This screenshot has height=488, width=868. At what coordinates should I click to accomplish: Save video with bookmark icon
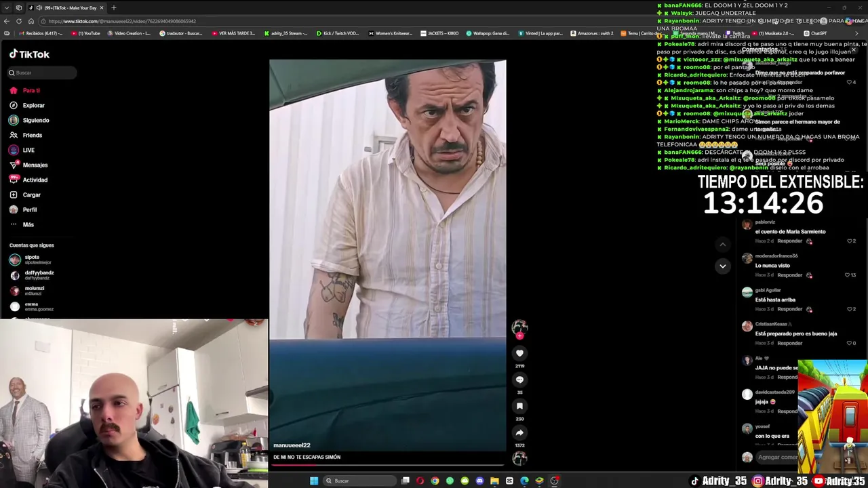519,406
